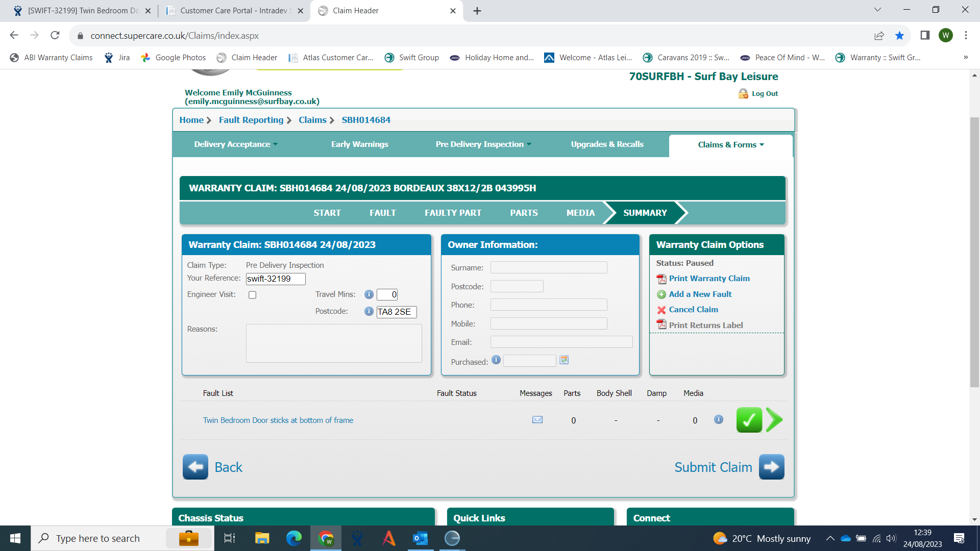Click the green arrow next to fault
Screen dimensions: 980x551
(x=774, y=420)
